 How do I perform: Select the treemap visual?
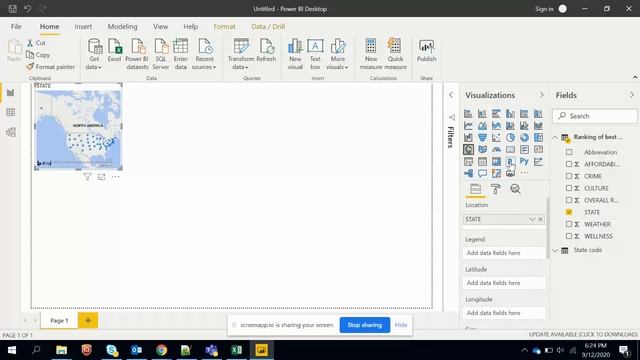pos(538,138)
